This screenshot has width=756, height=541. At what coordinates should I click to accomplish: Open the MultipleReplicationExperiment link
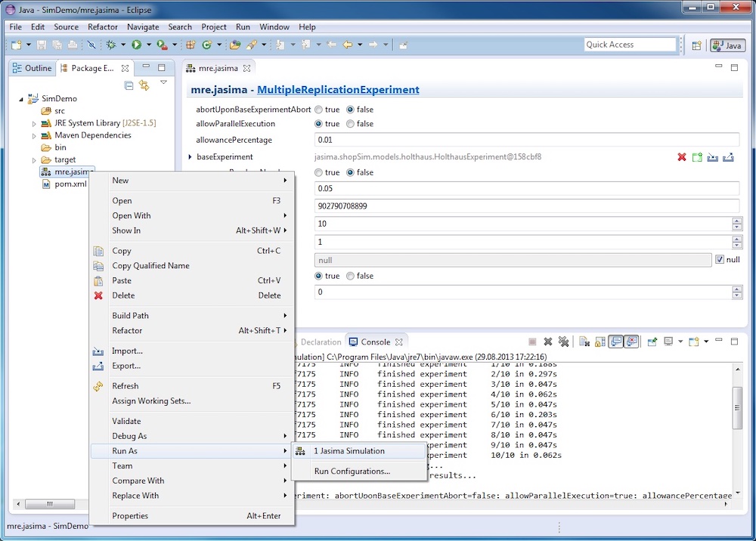338,90
